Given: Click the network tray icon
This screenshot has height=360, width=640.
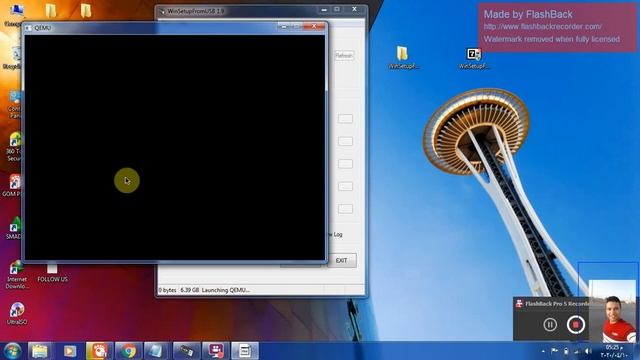Looking at the screenshot, I should coord(577,351).
